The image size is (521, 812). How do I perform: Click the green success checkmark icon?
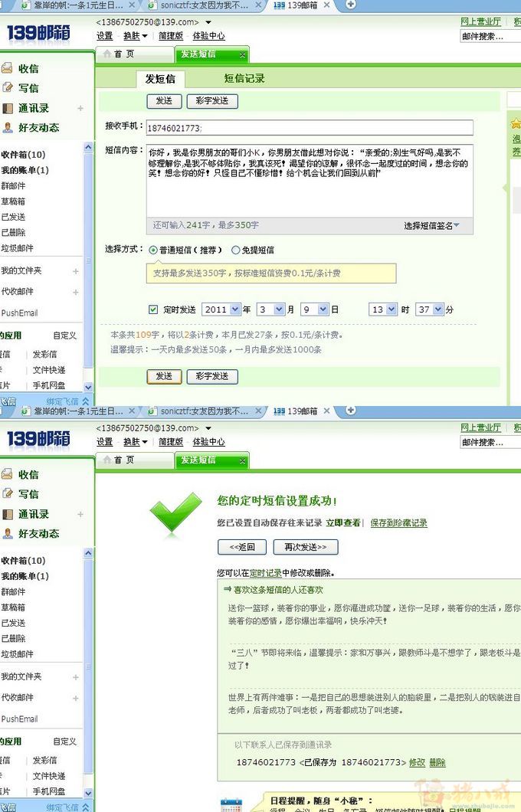175,512
